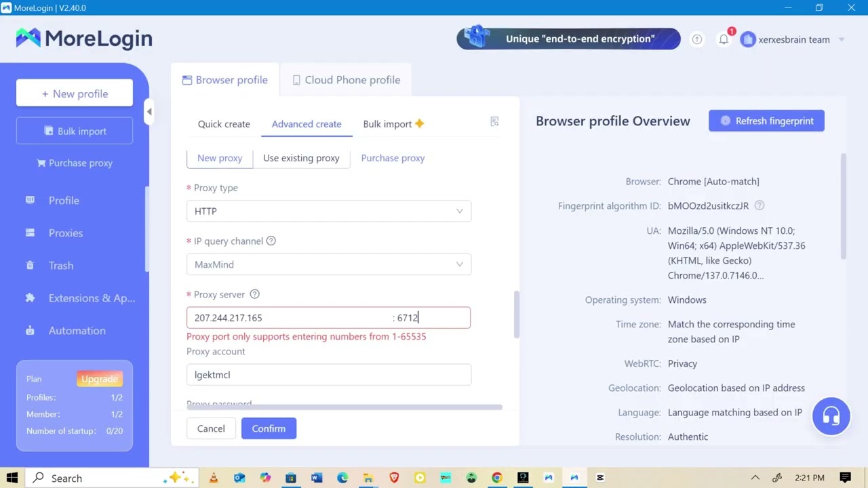Open the Profile section icon in the sidebar
The width and height of the screenshot is (868, 488).
[30, 200]
